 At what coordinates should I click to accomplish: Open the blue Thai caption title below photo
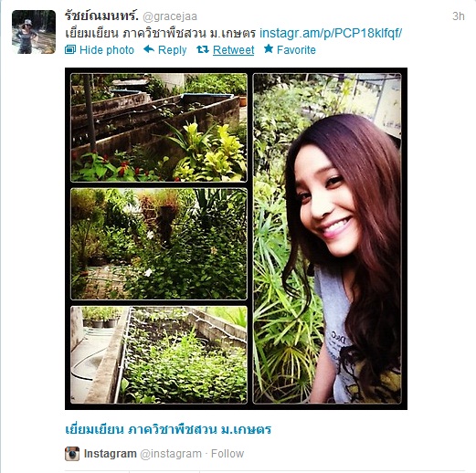click(x=168, y=429)
